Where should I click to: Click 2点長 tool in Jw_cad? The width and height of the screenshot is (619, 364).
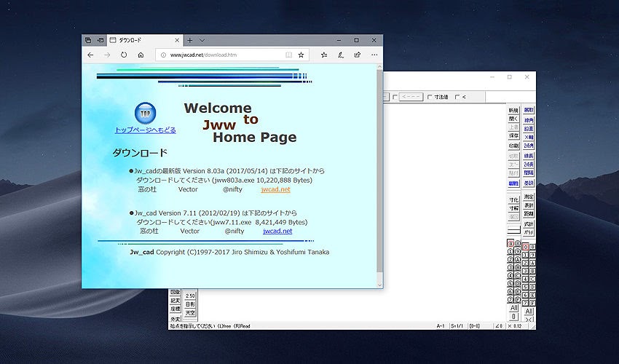(529, 165)
